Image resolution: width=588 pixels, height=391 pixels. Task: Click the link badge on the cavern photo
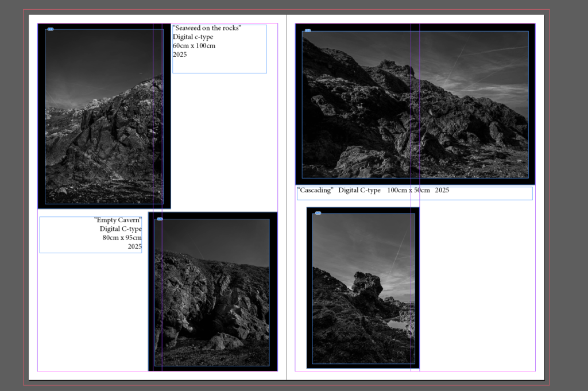coord(160,219)
